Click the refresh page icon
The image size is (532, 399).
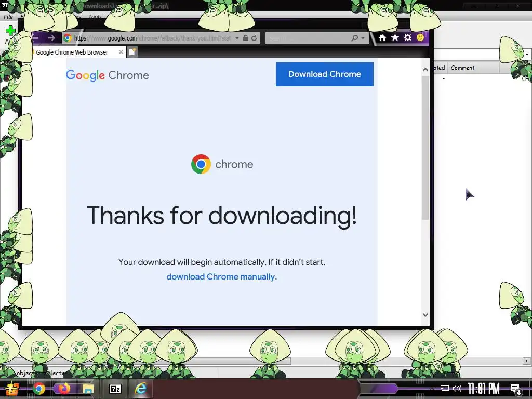254,38
